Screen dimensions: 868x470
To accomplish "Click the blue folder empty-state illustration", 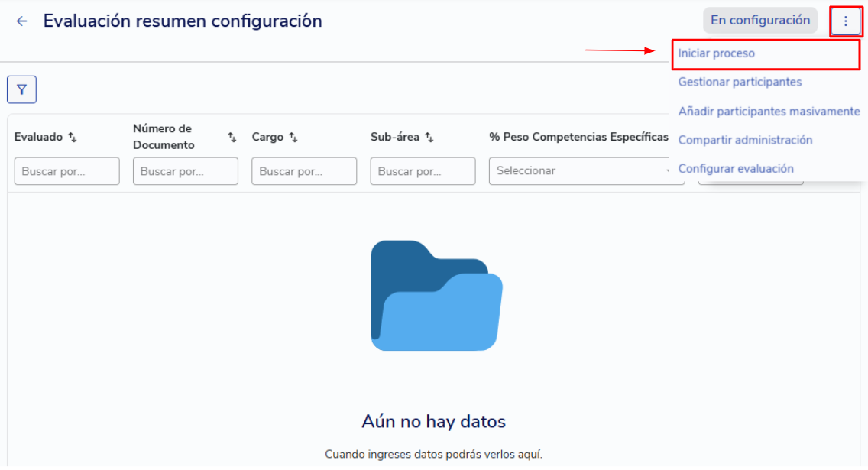I will point(436,296).
